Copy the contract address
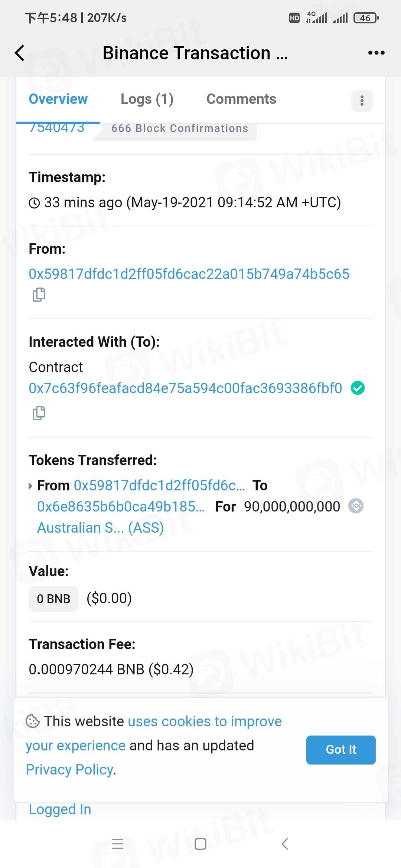401x868 pixels. click(x=39, y=413)
